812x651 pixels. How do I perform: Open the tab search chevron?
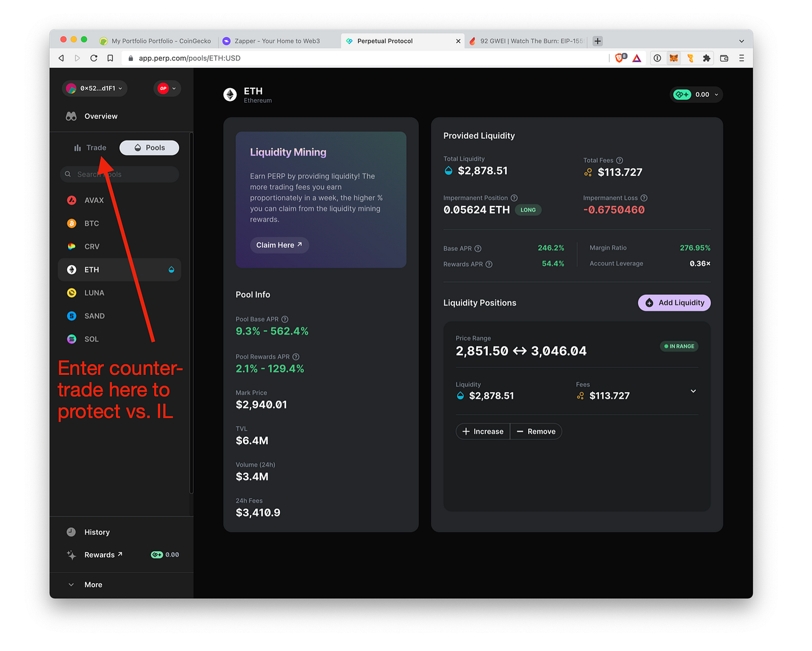point(741,41)
